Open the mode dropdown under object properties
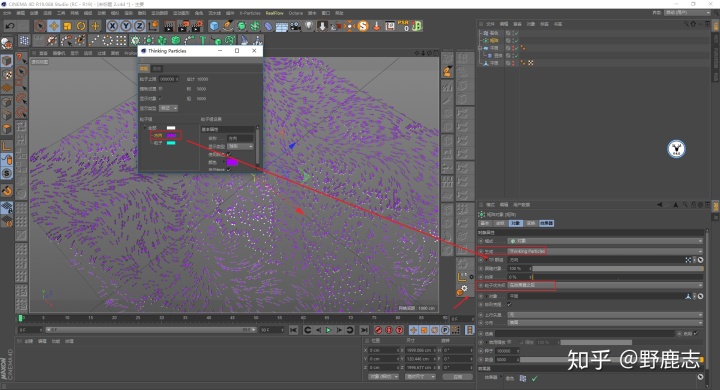This screenshot has width=720, height=390. (605, 241)
